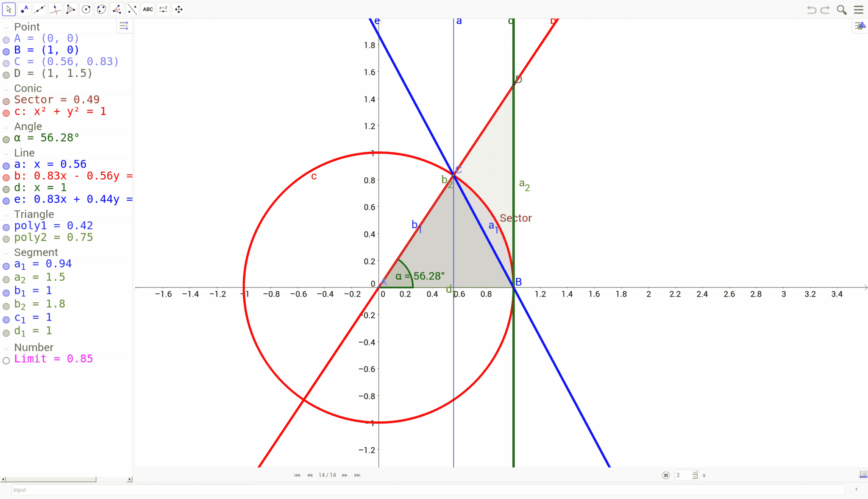Click the Redo arrow
Screen dimensions: 868x499
tap(825, 9)
